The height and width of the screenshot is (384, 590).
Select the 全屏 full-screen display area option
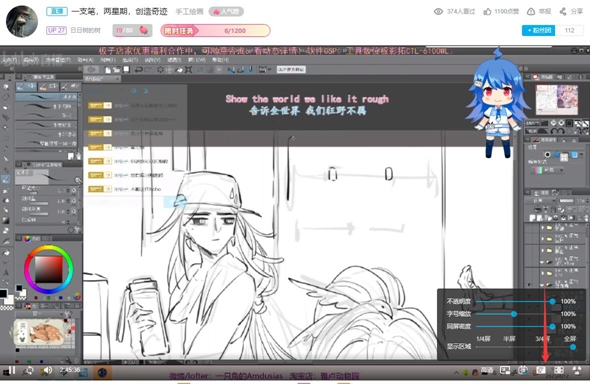pyautogui.click(x=570, y=339)
